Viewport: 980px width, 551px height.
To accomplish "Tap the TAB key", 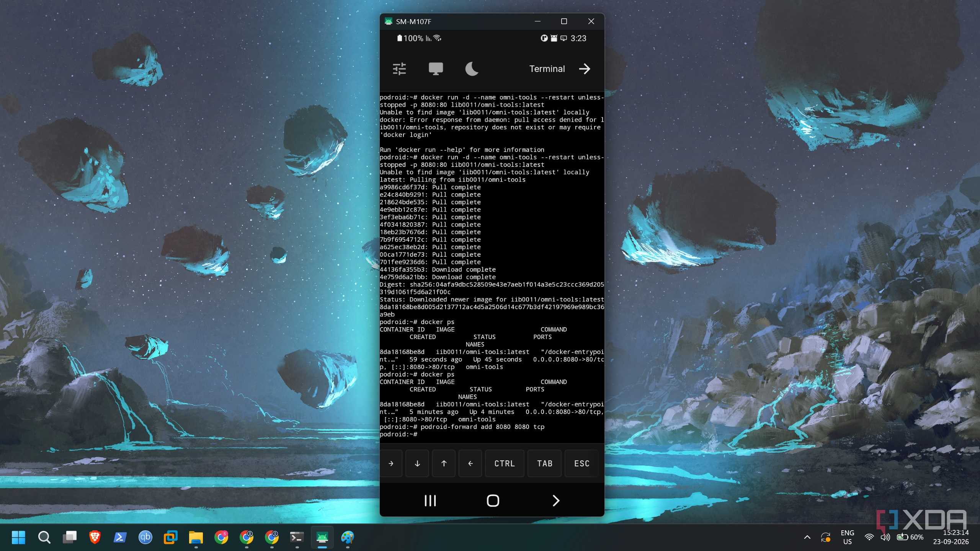I will (545, 463).
